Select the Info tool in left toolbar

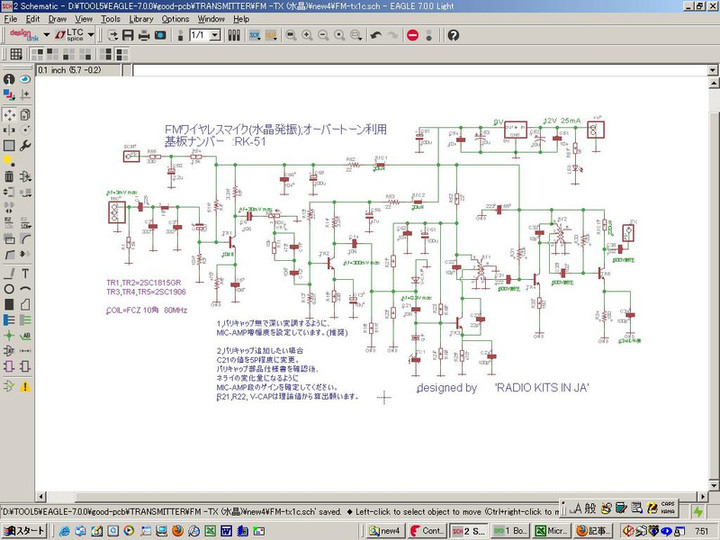[x=9, y=79]
